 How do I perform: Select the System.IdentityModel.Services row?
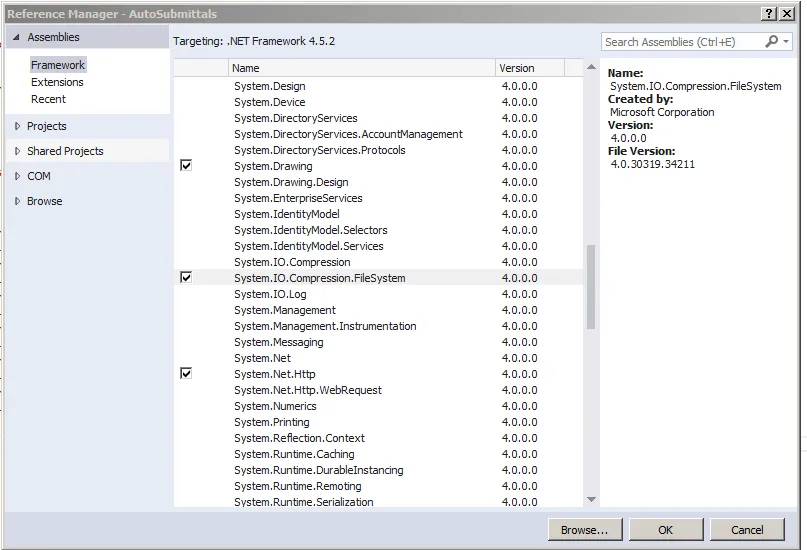pos(378,246)
